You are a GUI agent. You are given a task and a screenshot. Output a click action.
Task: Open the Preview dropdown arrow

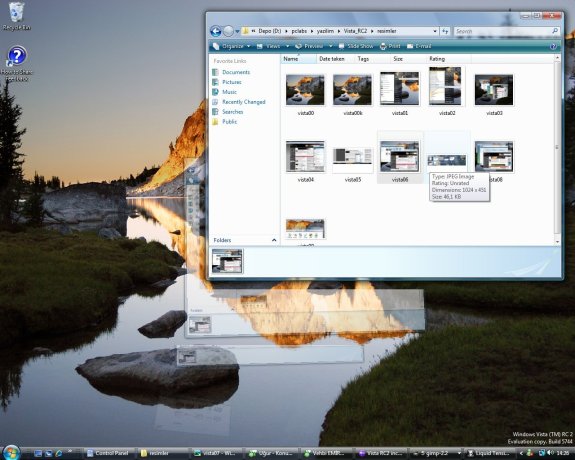coord(330,46)
